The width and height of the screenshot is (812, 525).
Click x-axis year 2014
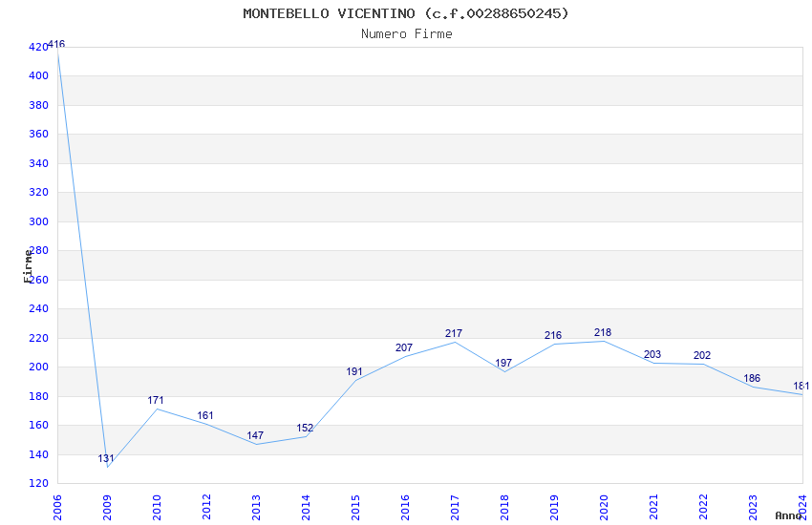(306, 508)
